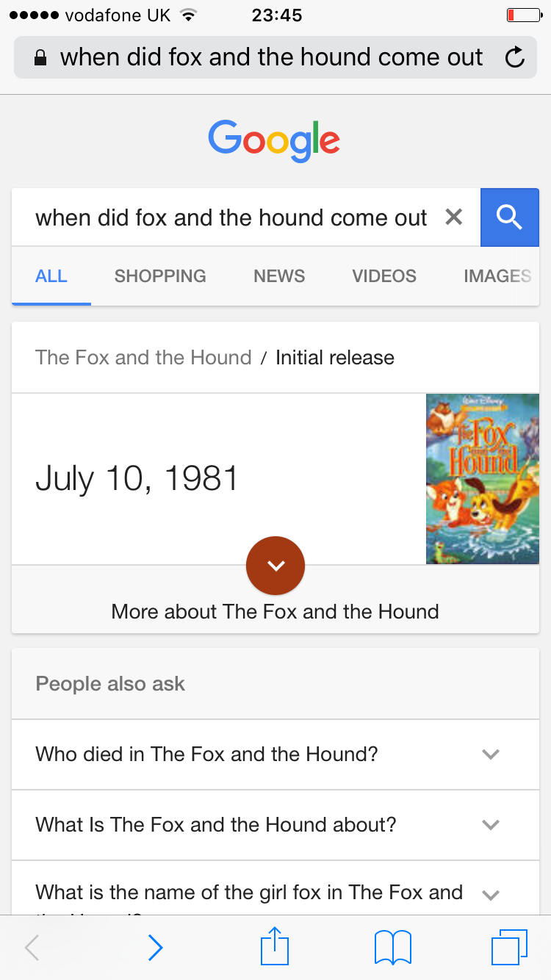Tap the Safari back arrow
Screen dimensions: 551x980
coord(32,948)
